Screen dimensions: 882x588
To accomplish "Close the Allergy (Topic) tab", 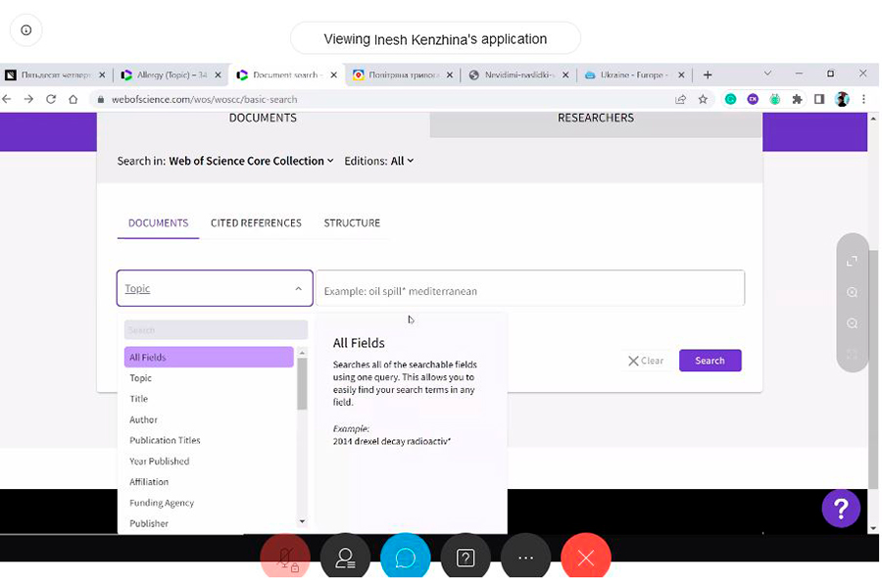I will 219,74.
